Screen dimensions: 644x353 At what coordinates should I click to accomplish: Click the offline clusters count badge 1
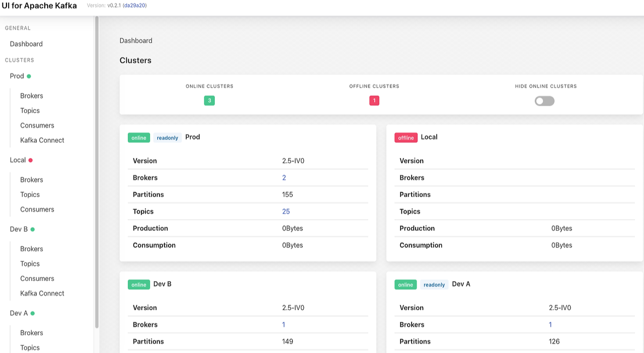374,101
